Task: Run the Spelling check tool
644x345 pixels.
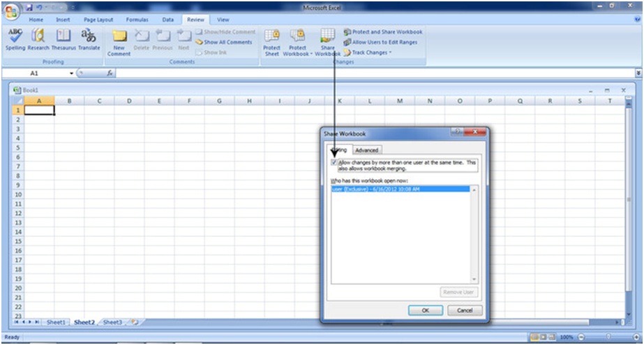Action: click(x=15, y=39)
